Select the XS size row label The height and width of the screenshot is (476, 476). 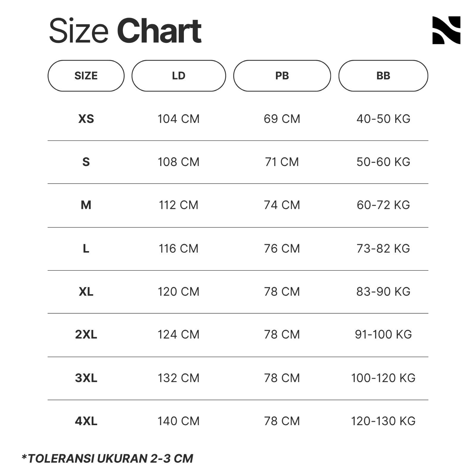(x=86, y=119)
